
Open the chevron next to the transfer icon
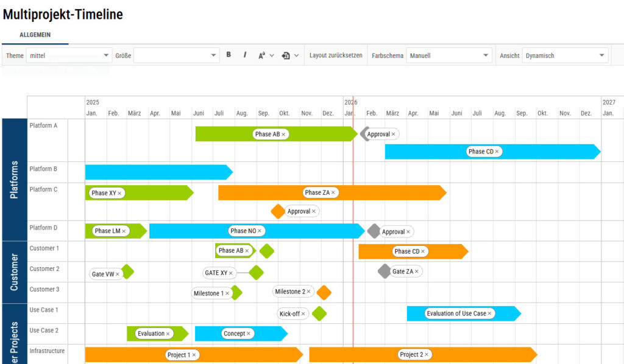(296, 55)
